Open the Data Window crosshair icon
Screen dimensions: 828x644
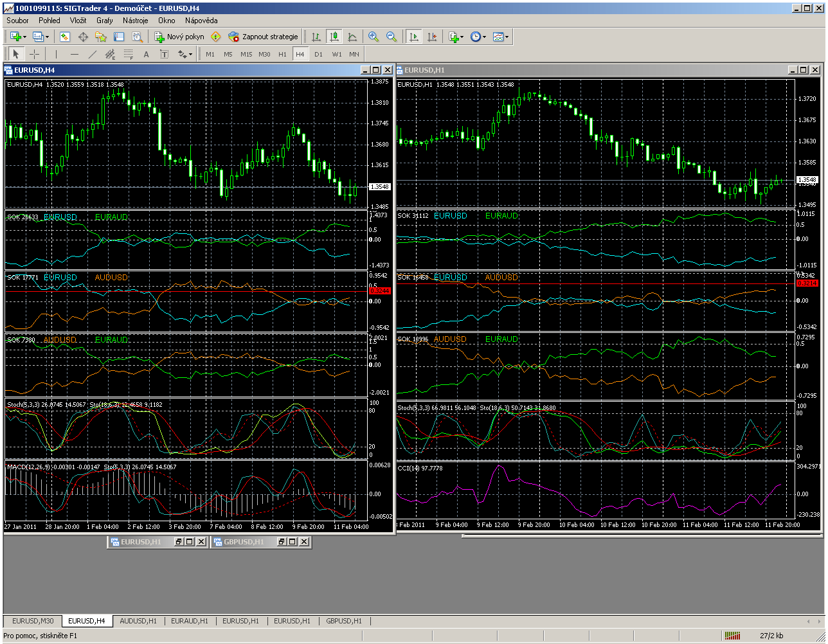[x=83, y=37]
